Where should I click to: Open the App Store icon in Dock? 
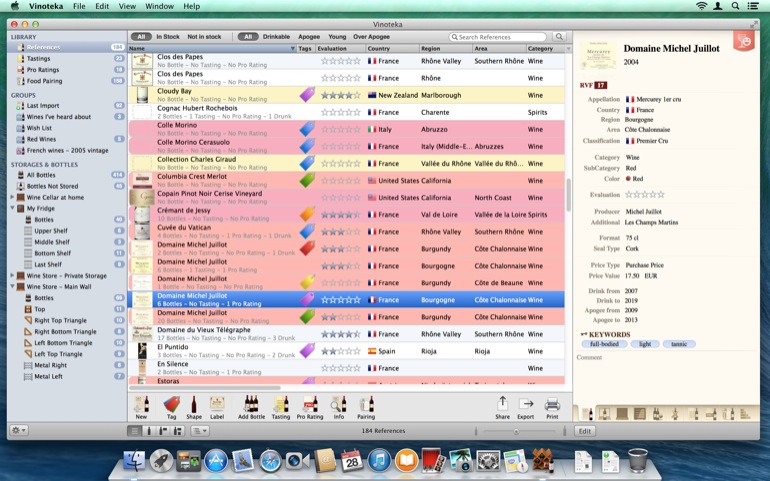(x=216, y=461)
